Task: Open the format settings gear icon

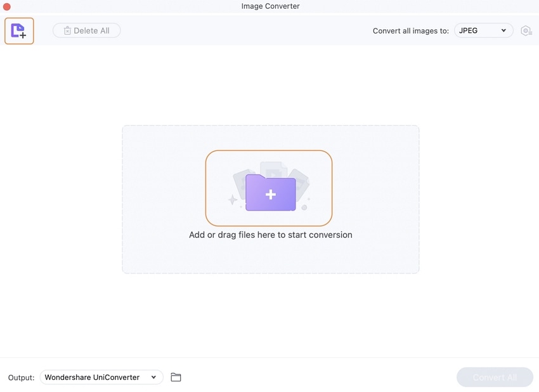Action: (x=526, y=31)
